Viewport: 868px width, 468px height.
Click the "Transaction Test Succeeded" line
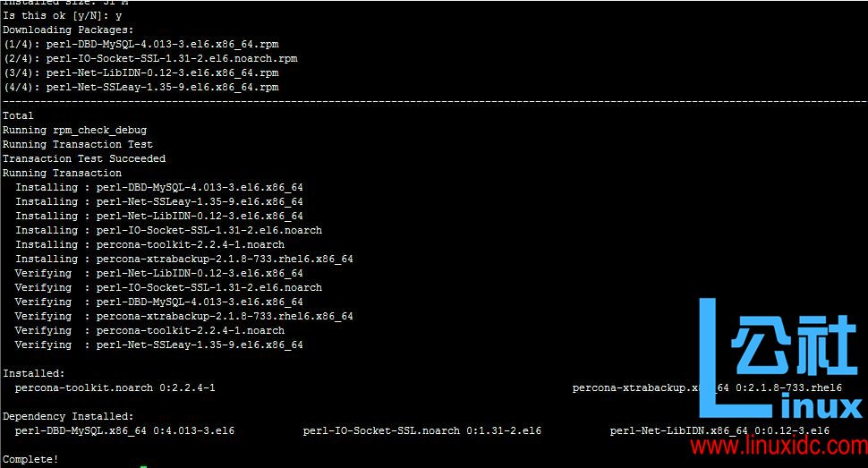tap(84, 158)
